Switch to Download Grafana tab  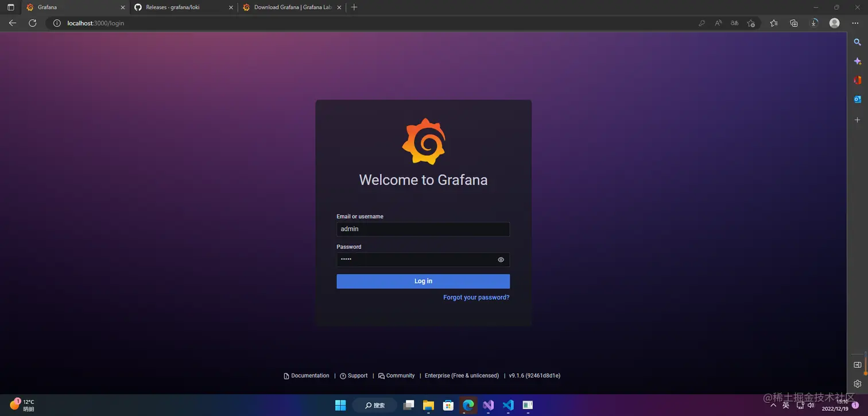[291, 7]
